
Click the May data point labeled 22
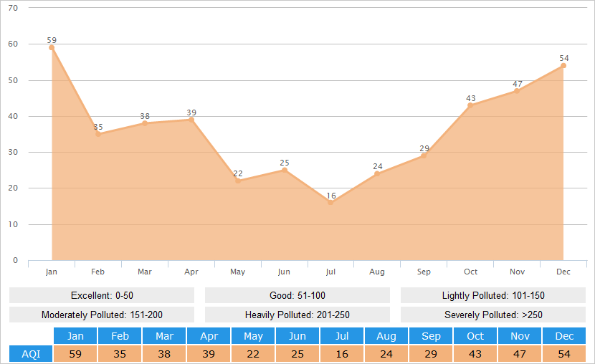(x=238, y=181)
